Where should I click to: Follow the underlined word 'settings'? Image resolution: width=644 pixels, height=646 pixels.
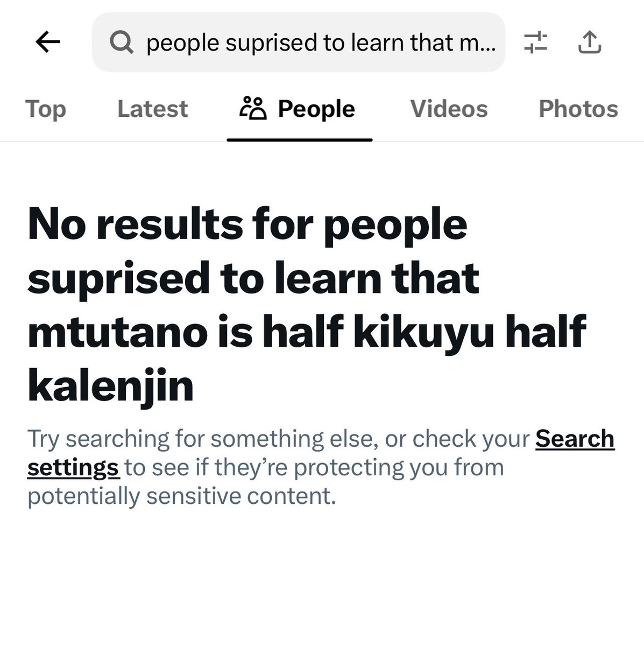click(x=73, y=467)
